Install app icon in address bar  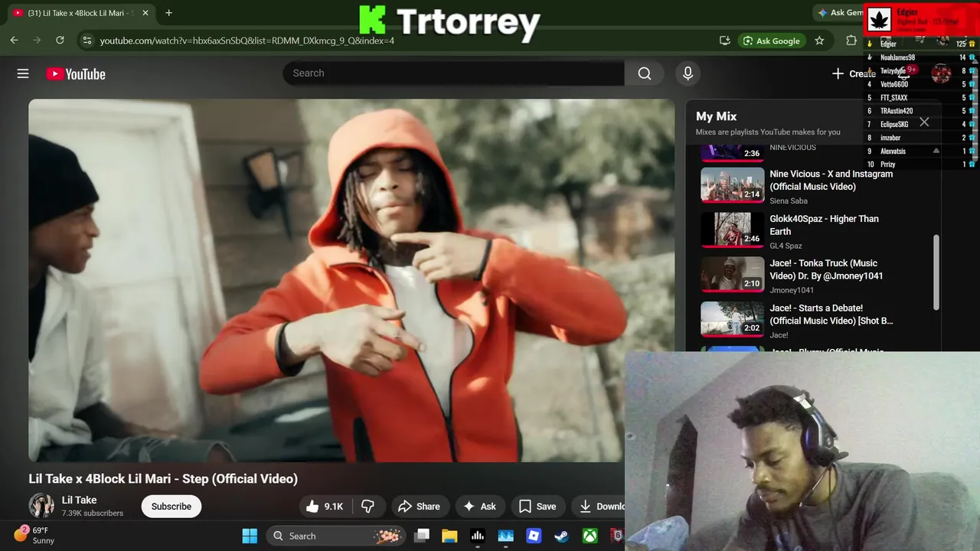click(724, 41)
